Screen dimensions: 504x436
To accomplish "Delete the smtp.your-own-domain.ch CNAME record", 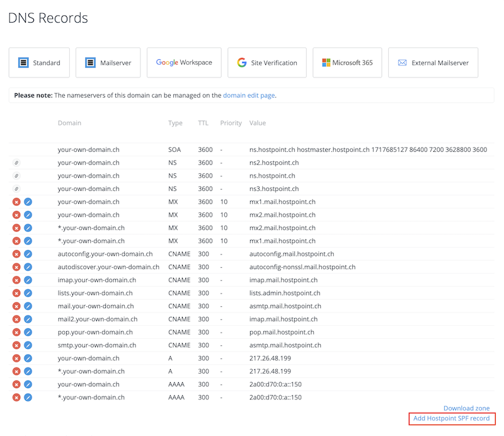I will [x=16, y=345].
